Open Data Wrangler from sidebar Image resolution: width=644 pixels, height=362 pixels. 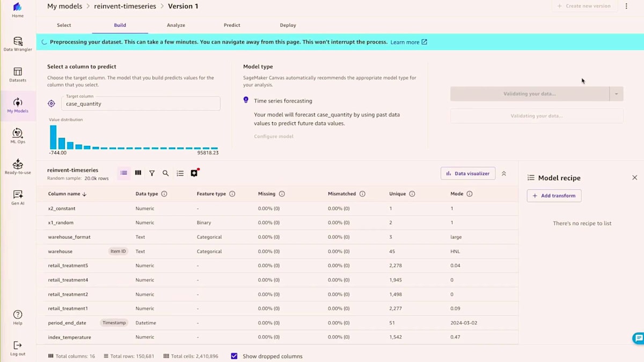18,44
